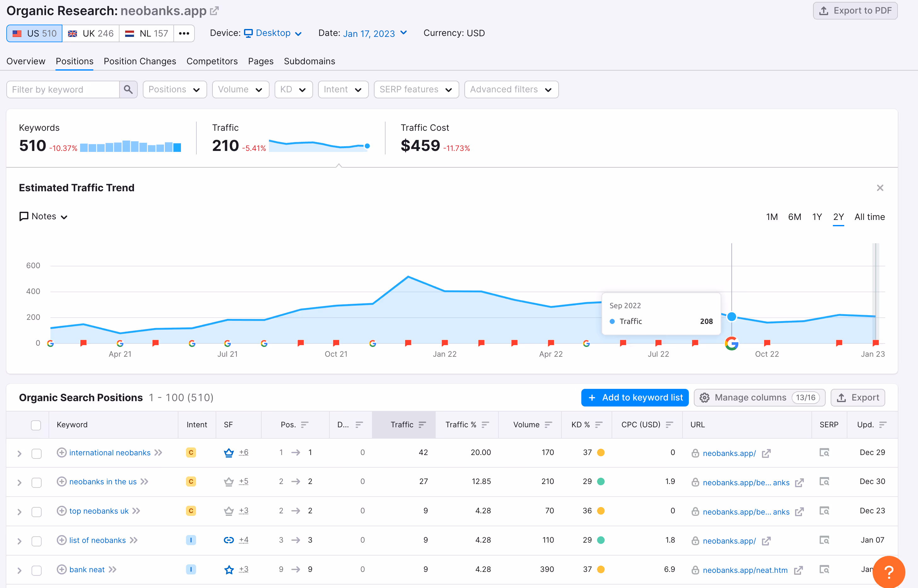Click the add icon beside 'bank neat' keyword

[x=61, y=569]
